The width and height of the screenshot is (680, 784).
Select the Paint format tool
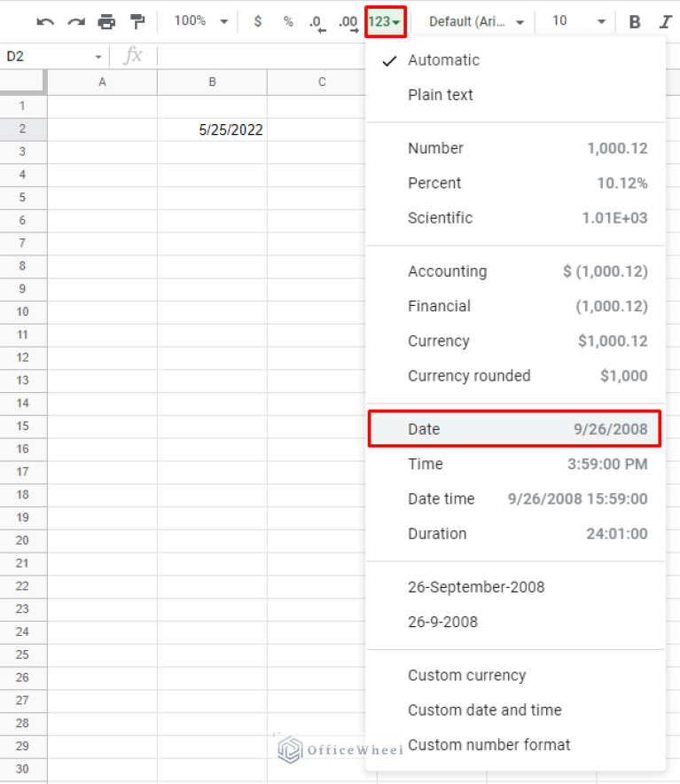pyautogui.click(x=137, y=20)
